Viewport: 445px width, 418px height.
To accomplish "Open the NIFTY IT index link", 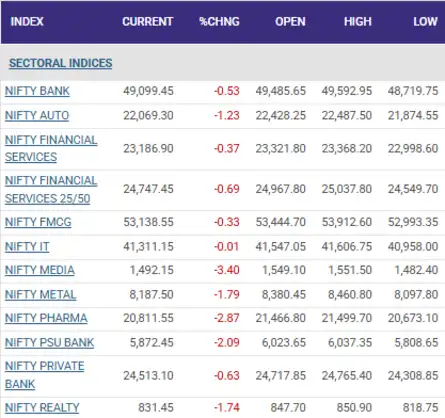I will coord(27,247).
